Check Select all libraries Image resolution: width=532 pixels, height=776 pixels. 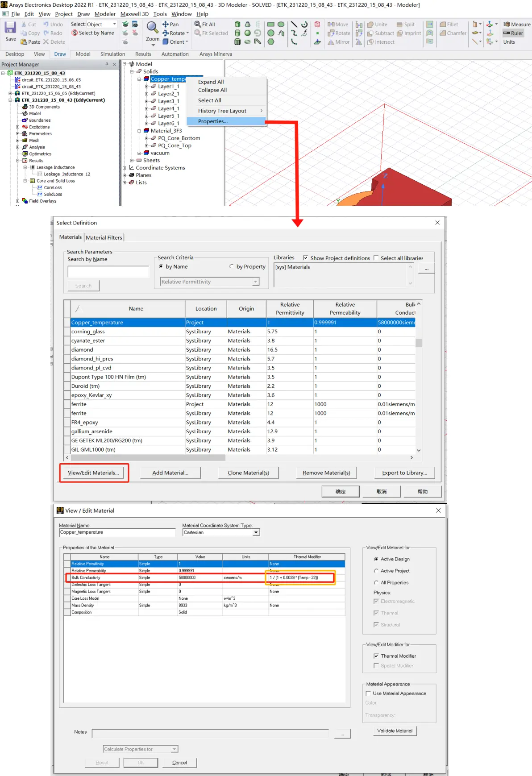[x=376, y=258]
